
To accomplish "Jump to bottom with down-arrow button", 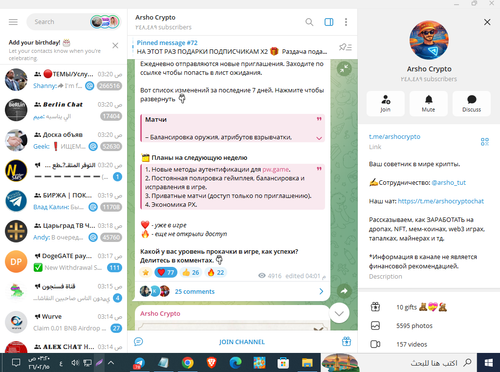I will (339, 313).
